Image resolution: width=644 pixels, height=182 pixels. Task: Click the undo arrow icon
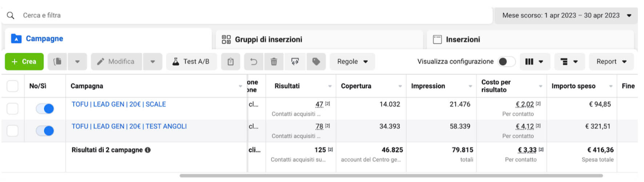pyautogui.click(x=254, y=62)
